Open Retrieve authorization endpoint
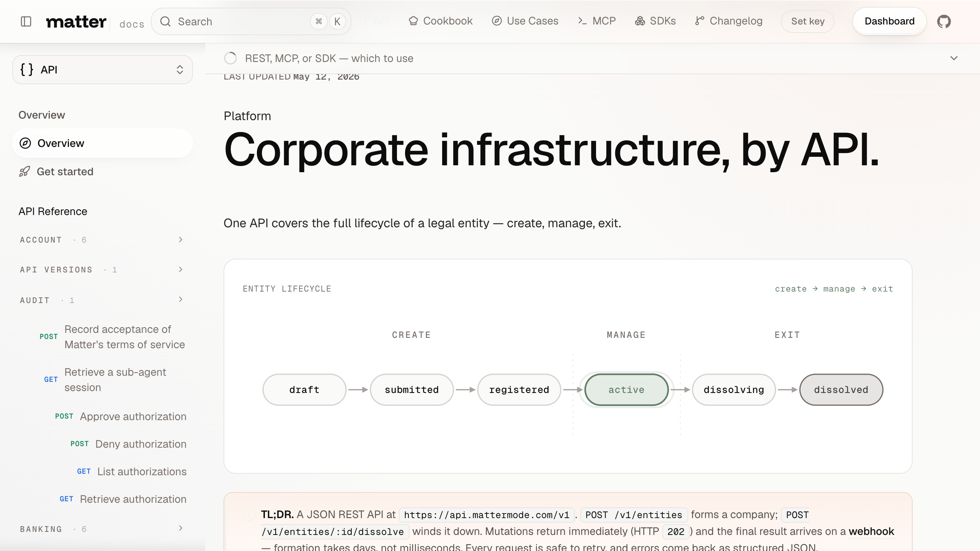 [123, 499]
